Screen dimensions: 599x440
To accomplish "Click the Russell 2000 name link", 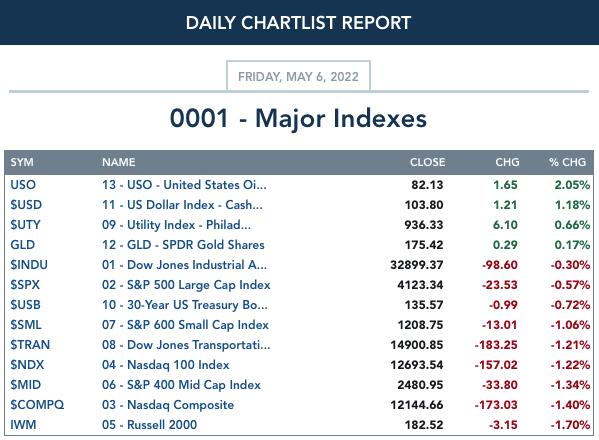I will [x=149, y=425].
